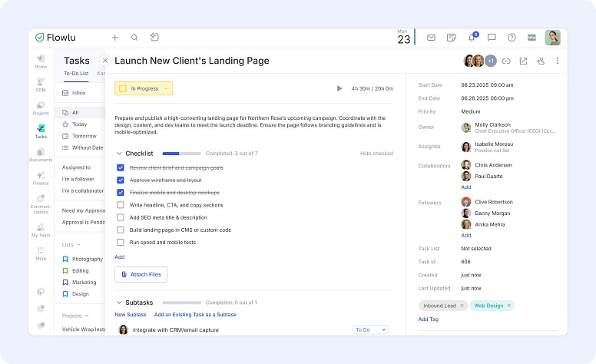This screenshot has height=364, width=596.
Task: Check Write headline, CTA, and copy sections
Action: (121, 205)
